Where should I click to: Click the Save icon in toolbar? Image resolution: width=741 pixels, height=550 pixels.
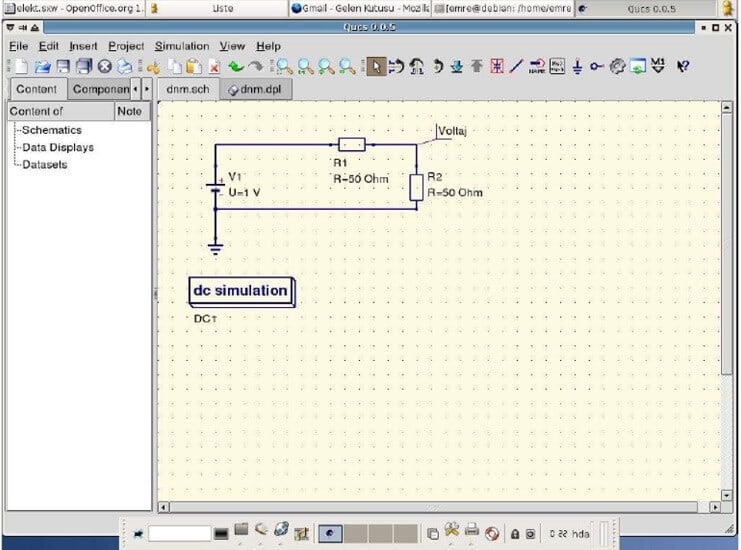[x=63, y=67]
